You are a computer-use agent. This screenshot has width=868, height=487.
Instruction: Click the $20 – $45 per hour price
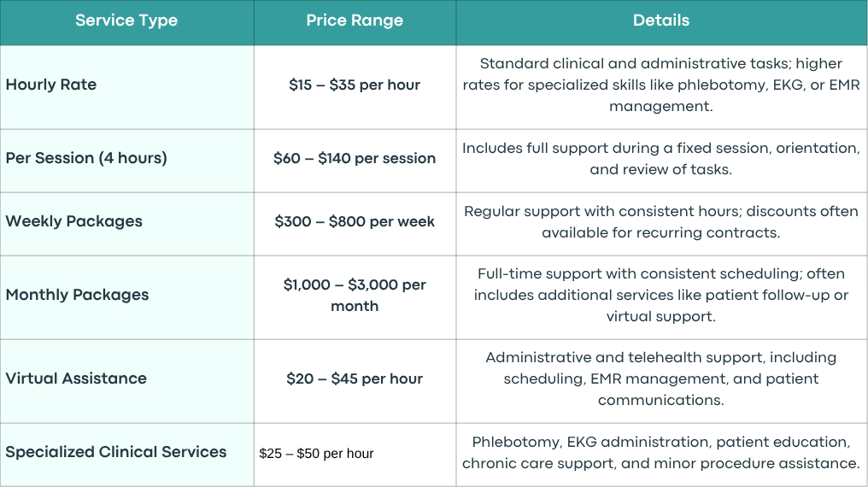pos(355,378)
